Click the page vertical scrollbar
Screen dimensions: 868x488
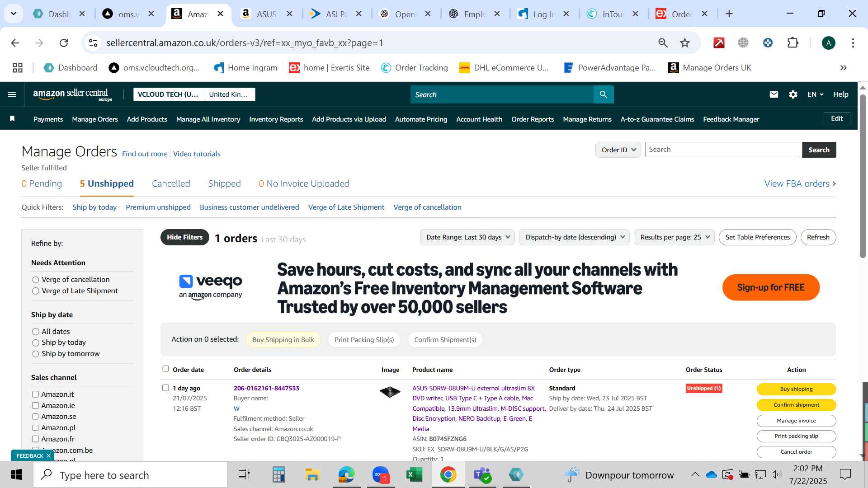[863, 176]
